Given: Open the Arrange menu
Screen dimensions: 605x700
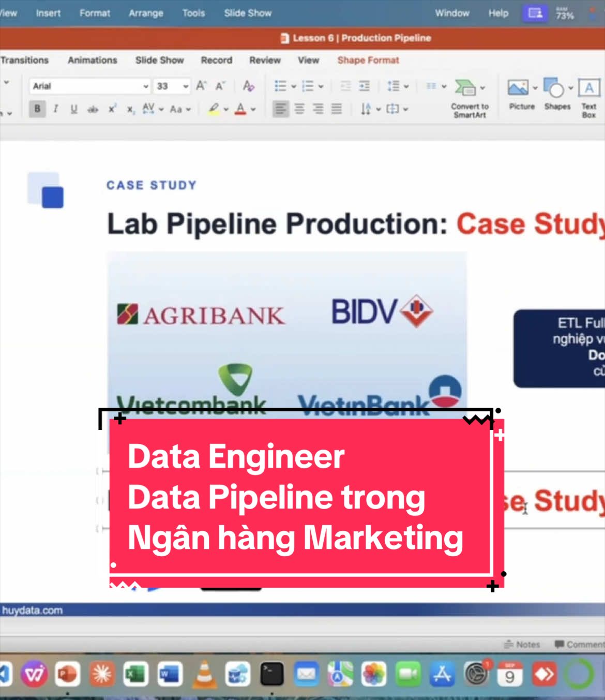Looking at the screenshot, I should (146, 13).
